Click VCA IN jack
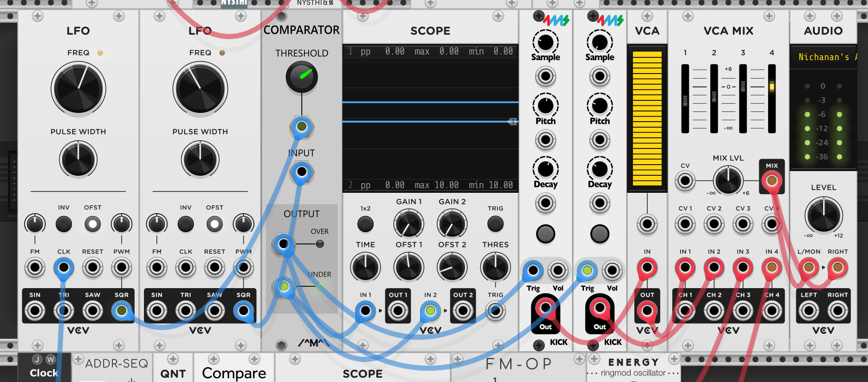 (647, 267)
